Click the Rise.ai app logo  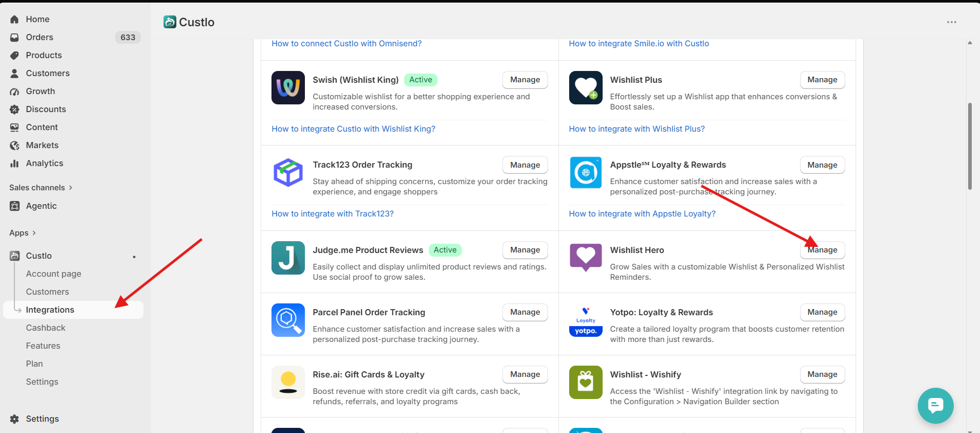(x=288, y=382)
